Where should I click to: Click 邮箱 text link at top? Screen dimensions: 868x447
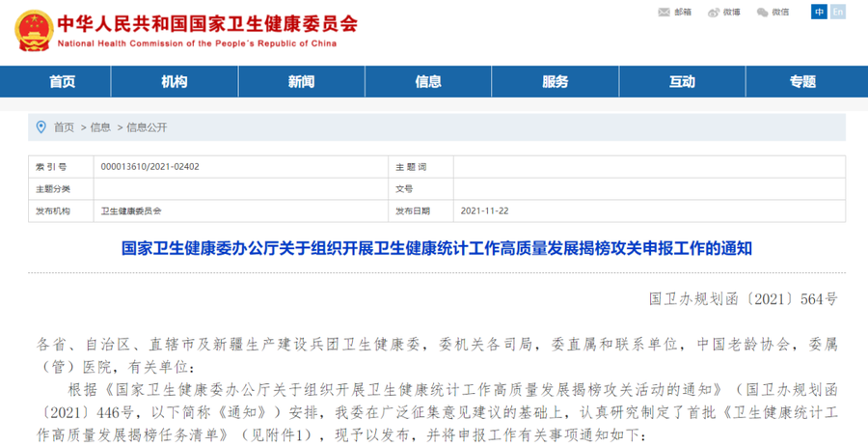point(683,13)
